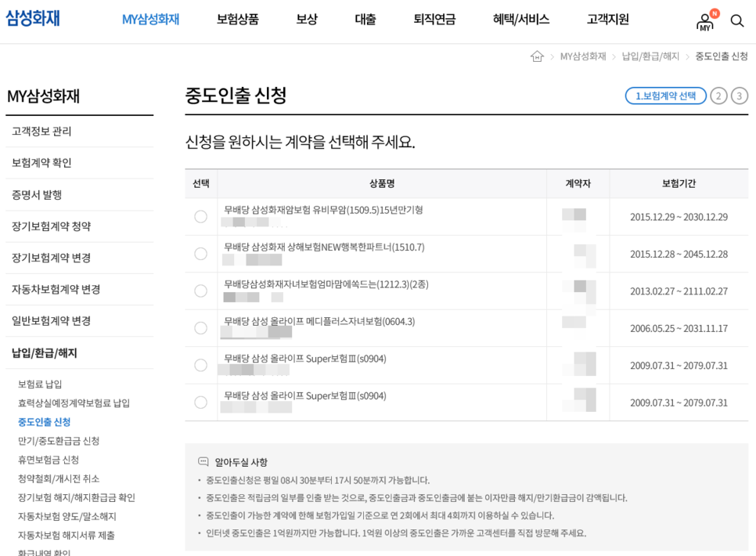Open 퇴직연금 top menu
Screen dimensions: 756x556
coord(434,20)
